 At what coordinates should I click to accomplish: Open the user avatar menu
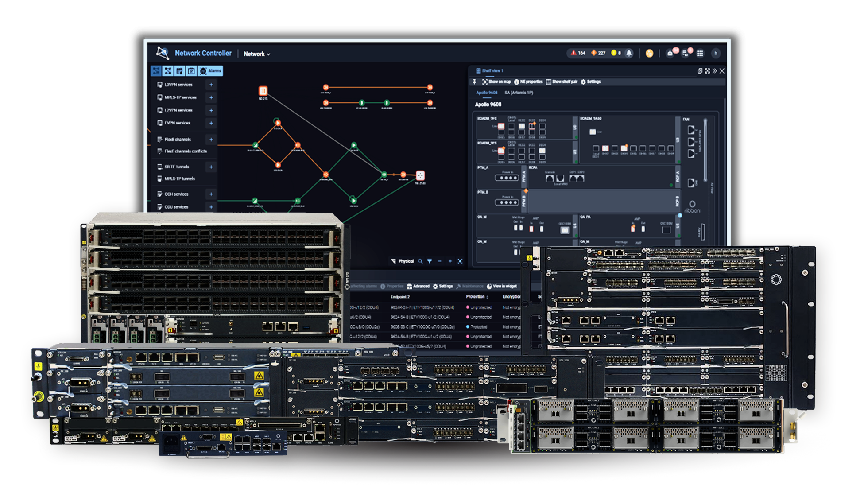click(x=716, y=54)
